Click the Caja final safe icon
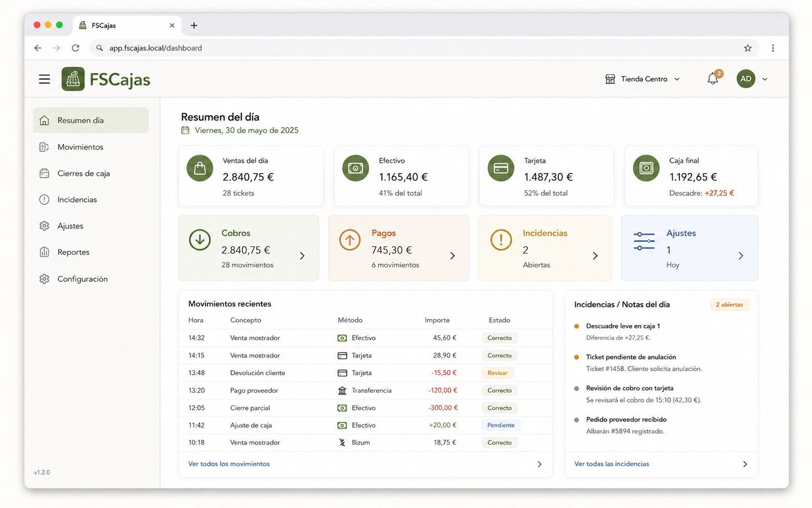 (646, 168)
